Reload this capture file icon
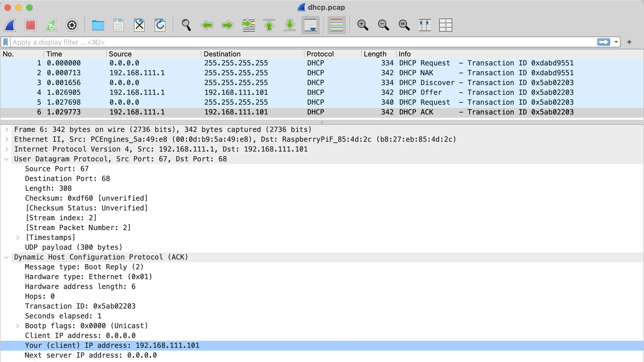Image resolution: width=644 pixels, height=362 pixels. [160, 25]
